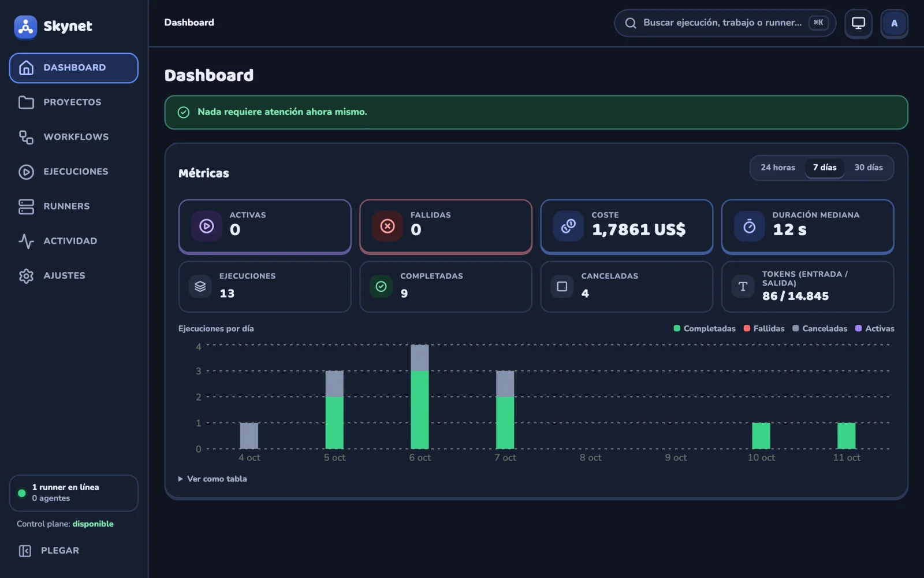Screen dimensions: 924x578
Task: Toggle Canceladas legend entry
Action: [820, 328]
